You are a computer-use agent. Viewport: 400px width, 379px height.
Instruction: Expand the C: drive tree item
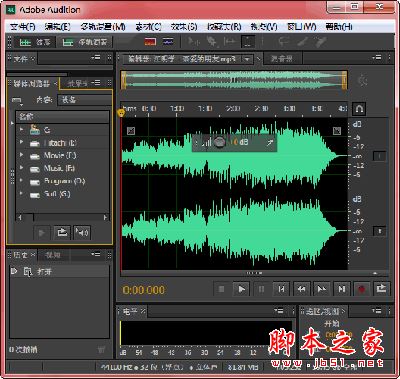coord(22,129)
